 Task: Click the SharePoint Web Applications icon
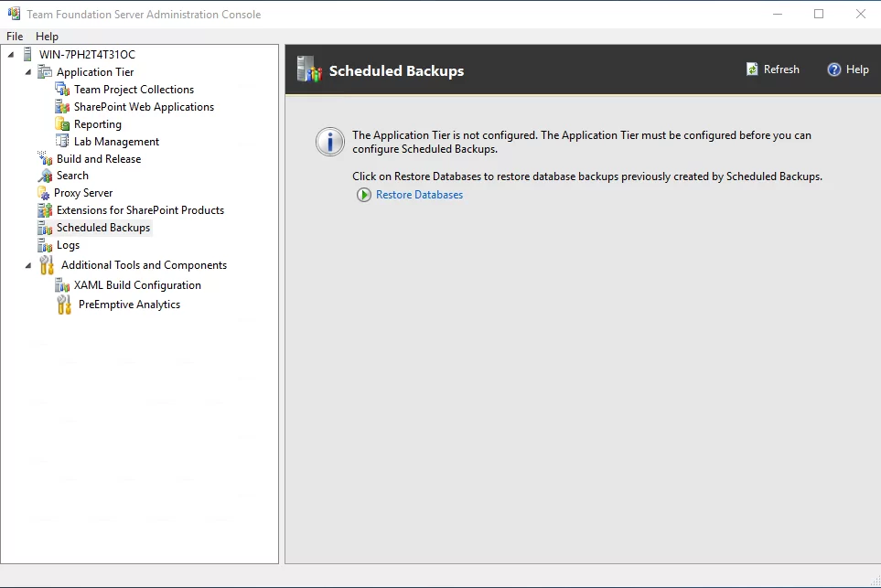coord(62,107)
